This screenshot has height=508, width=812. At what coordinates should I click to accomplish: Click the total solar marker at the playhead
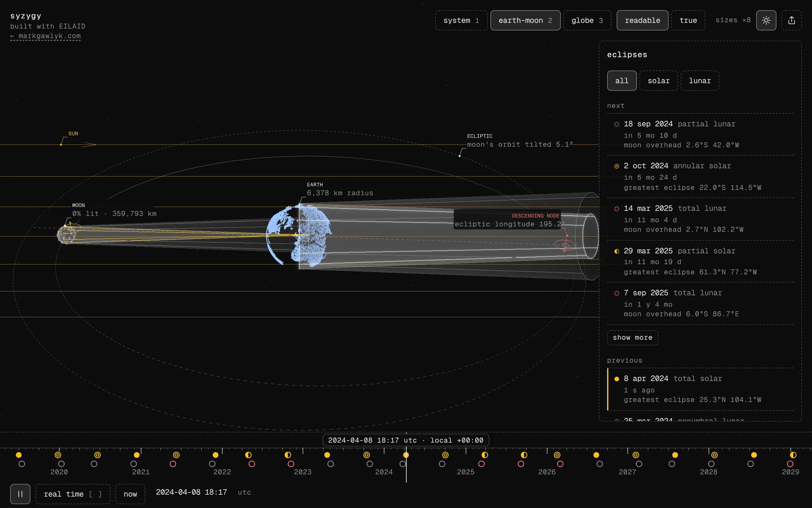coord(406,455)
